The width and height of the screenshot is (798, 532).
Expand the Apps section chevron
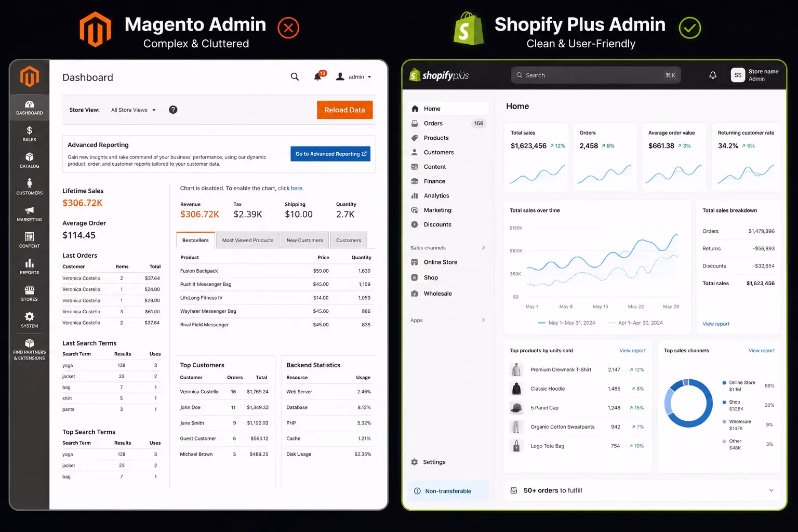(483, 320)
